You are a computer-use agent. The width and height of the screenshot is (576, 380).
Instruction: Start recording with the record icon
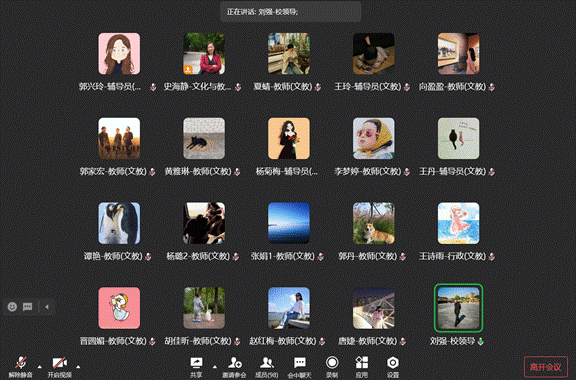332,367
